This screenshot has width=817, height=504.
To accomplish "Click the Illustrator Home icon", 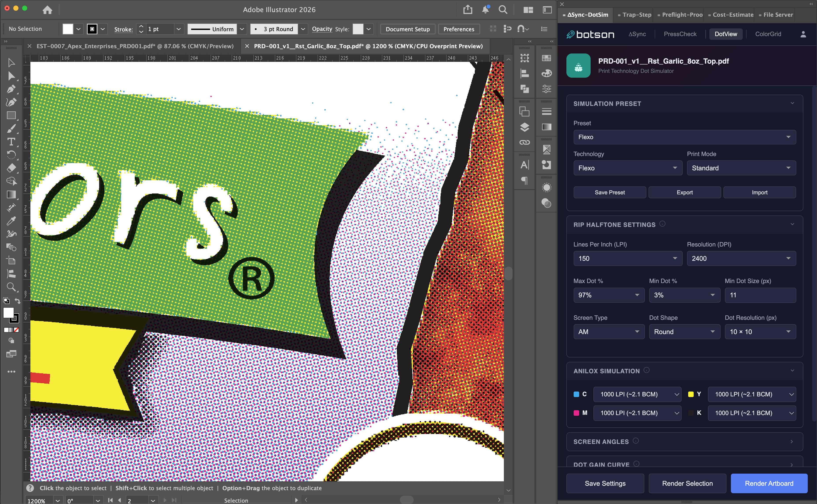I will click(x=47, y=10).
